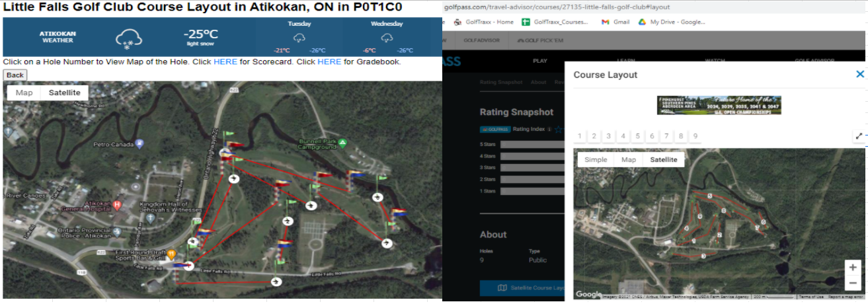Image resolution: width=868 pixels, height=304 pixels.
Task: Click the About section tab
Action: click(x=539, y=83)
